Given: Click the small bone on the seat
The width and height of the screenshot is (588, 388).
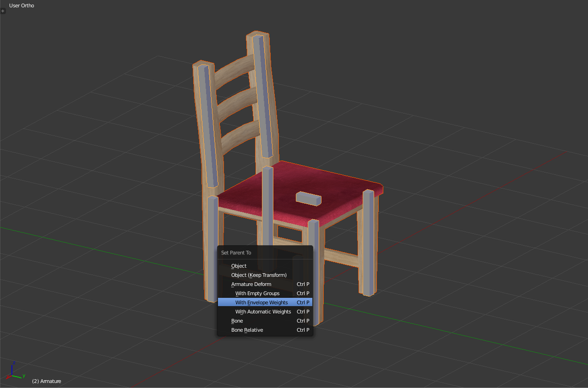Looking at the screenshot, I should click(x=308, y=198).
